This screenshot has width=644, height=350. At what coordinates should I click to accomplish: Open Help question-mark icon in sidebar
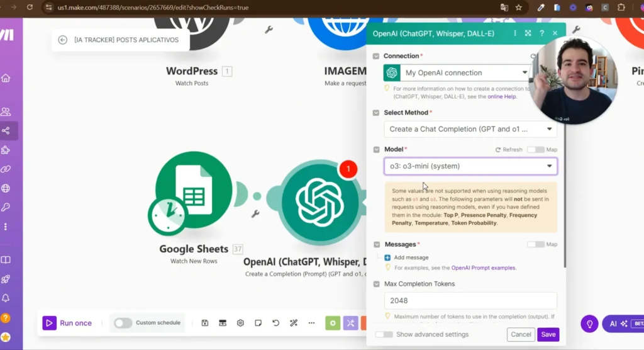[6, 318]
